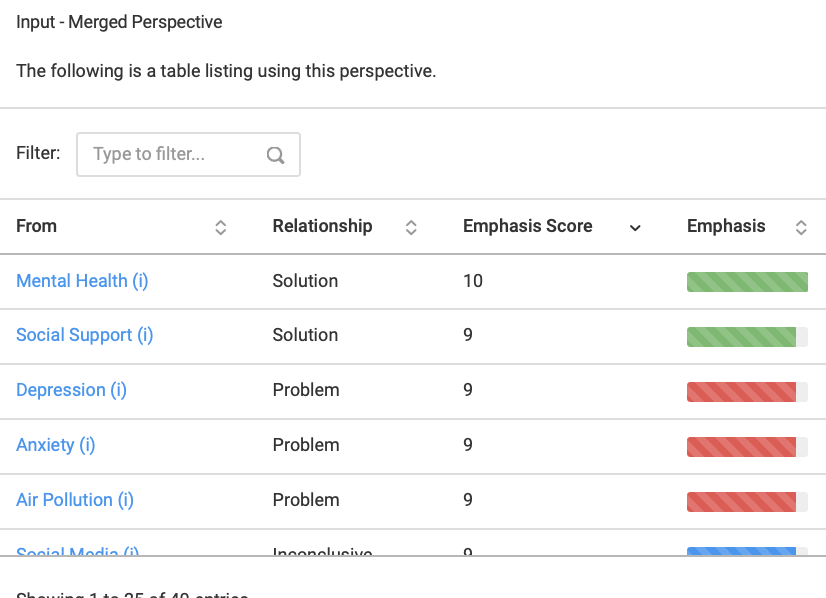Click the search magnifier icon in filter box
The height and width of the screenshot is (598, 826).
[275, 155]
